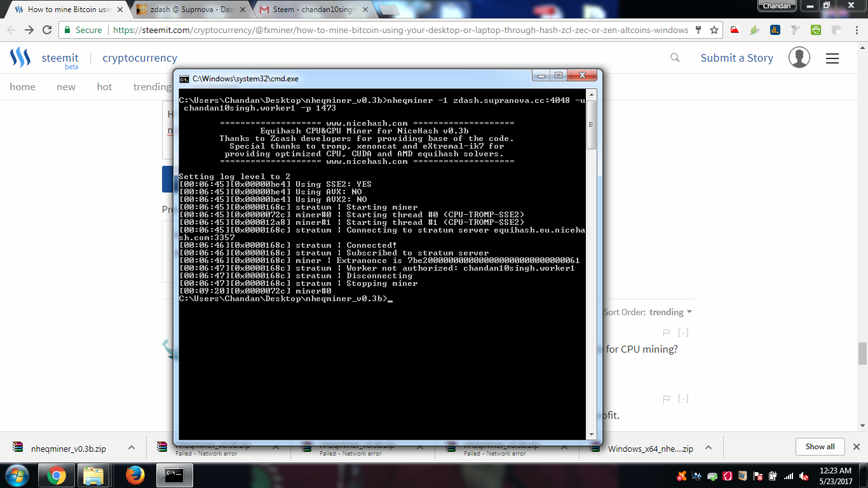Expand Windows_x64_nhe….zip download options
Viewport: 868px width, 488px height.
(709, 448)
